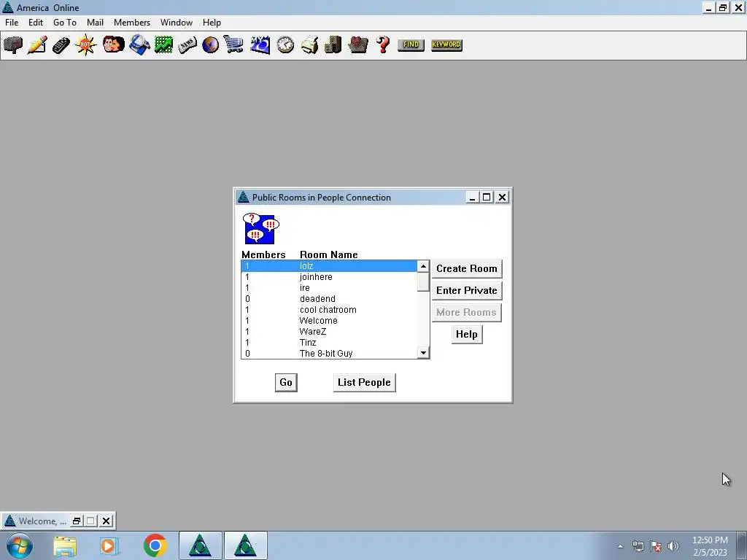Click the FIND toolbar button
747x560 pixels.
(411, 44)
